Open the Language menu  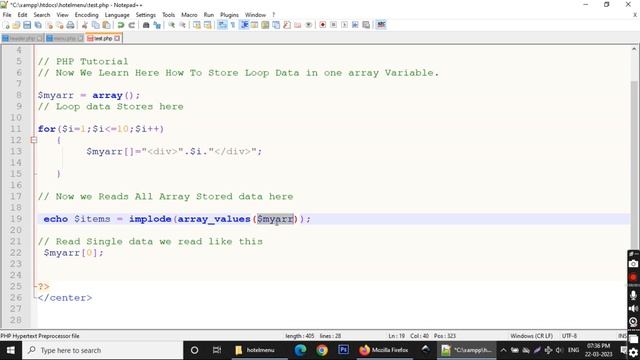[x=117, y=15]
